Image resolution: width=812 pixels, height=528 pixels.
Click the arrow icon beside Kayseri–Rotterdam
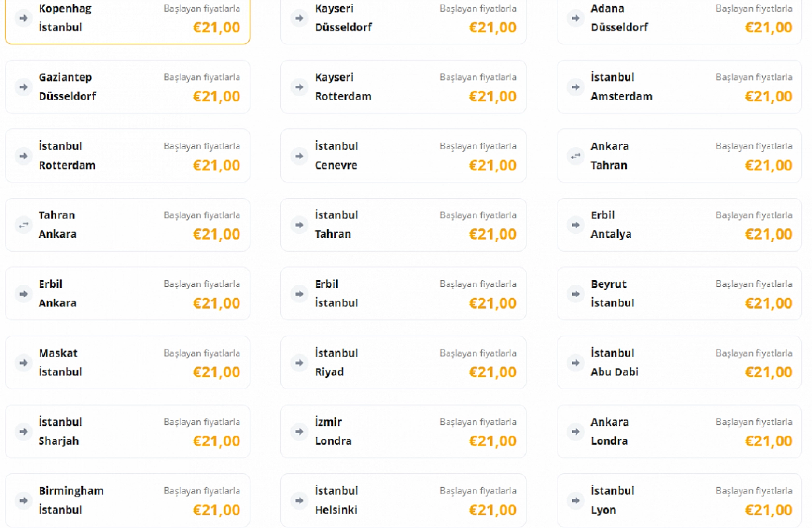[x=299, y=87]
